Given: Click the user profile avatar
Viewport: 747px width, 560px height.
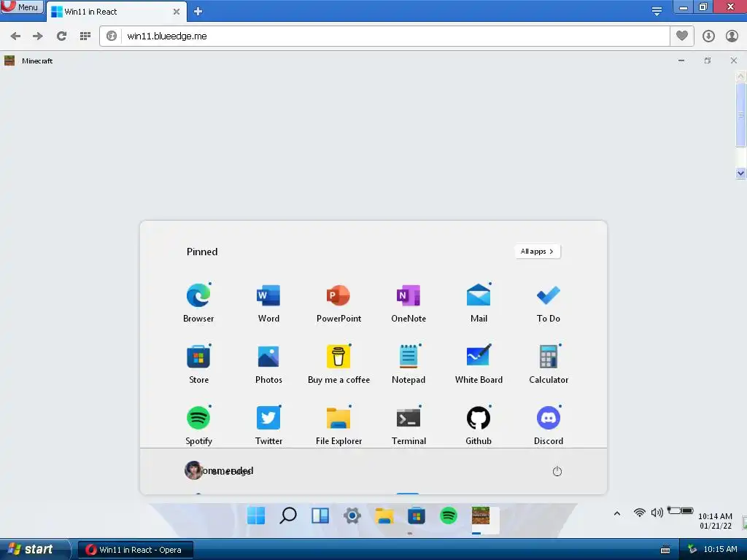Looking at the screenshot, I should point(193,470).
